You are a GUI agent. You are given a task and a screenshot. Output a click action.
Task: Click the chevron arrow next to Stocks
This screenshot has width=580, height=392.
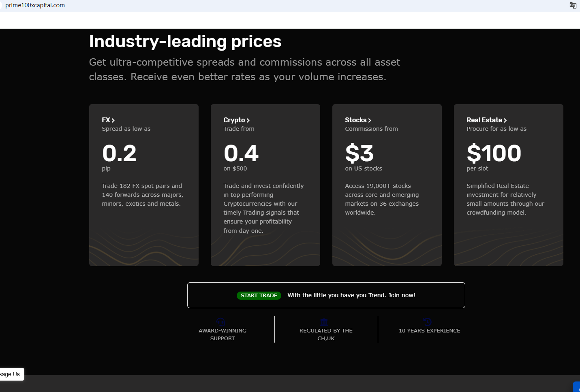click(370, 120)
